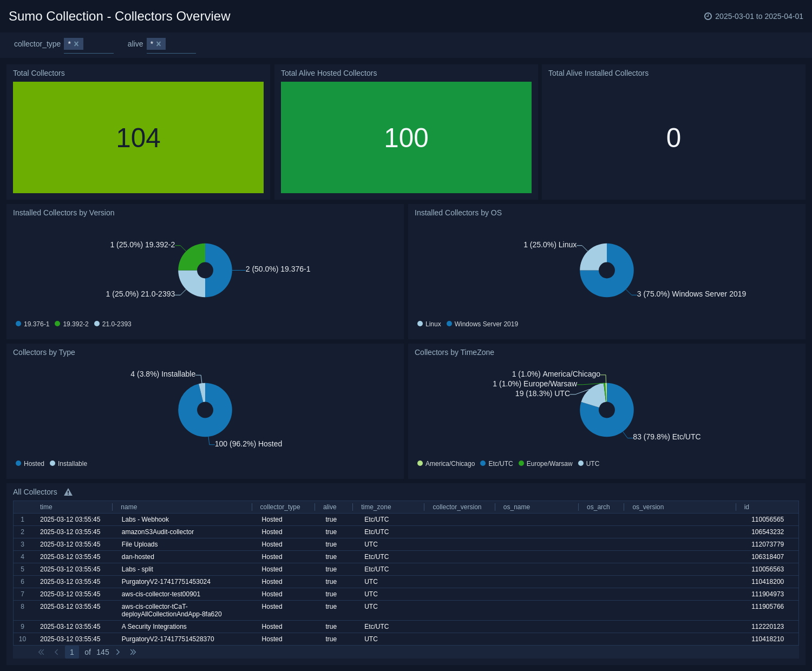812x671 pixels.
Task: Click the warning icon beside All Collectors
Action: pos(68,492)
